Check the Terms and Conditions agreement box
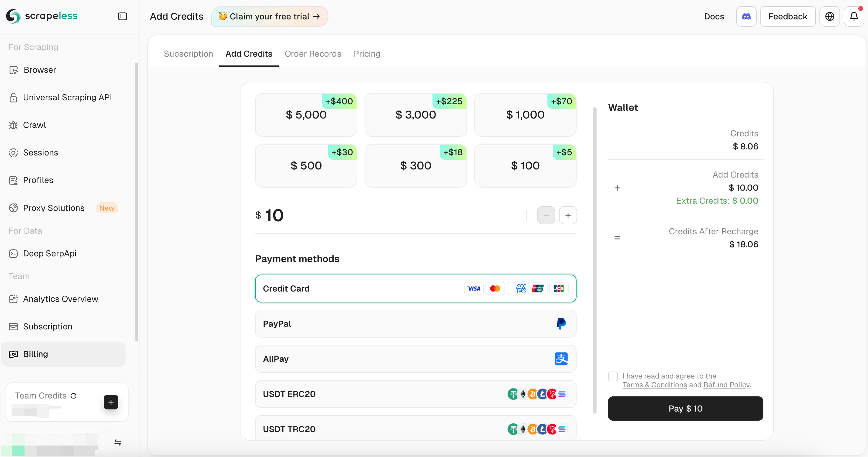The height and width of the screenshot is (457, 868). (x=613, y=376)
